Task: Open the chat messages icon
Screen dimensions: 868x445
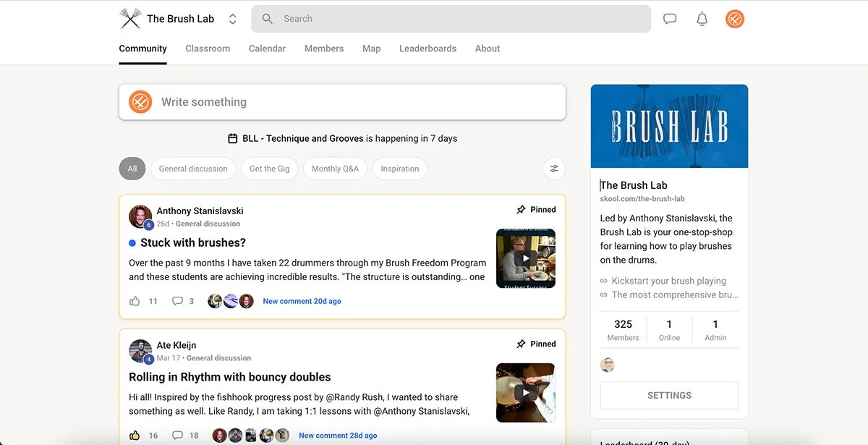Action: point(670,19)
